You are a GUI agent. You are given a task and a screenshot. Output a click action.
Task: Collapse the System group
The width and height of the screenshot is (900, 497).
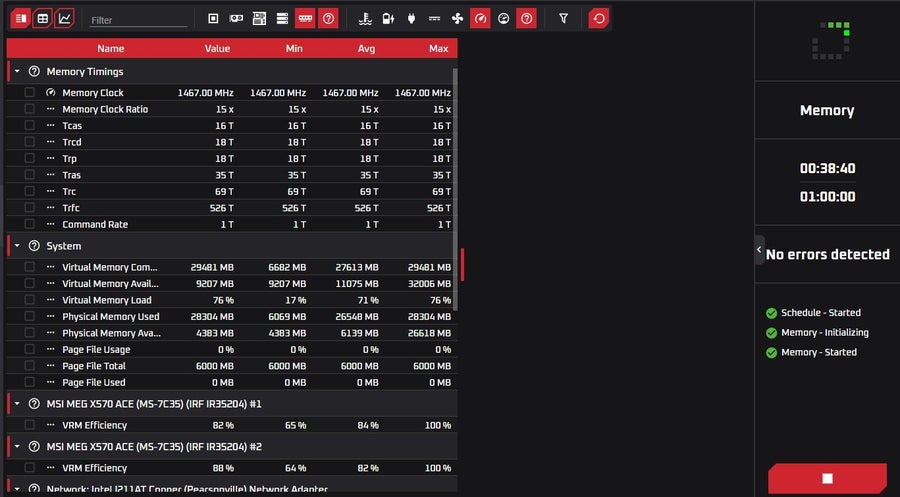click(17, 246)
